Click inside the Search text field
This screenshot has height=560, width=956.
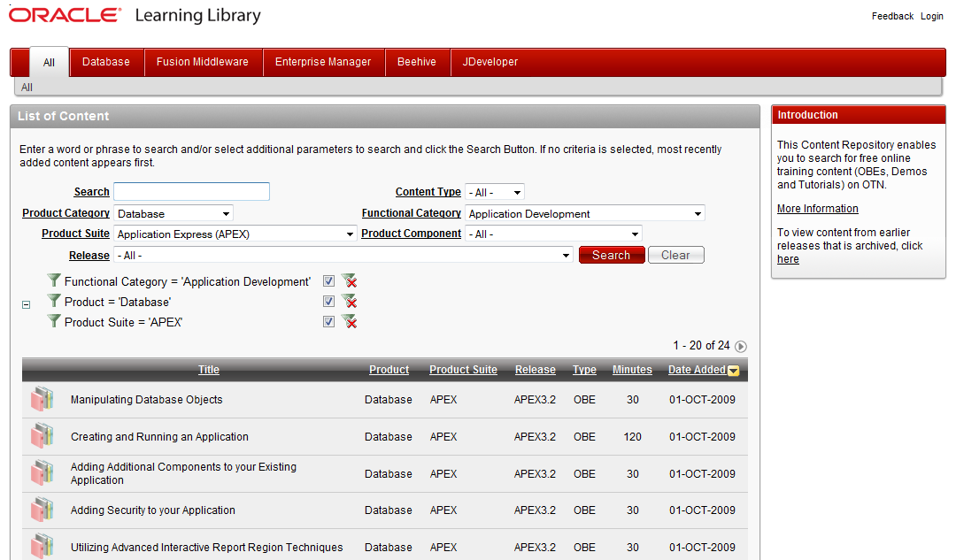(x=191, y=191)
